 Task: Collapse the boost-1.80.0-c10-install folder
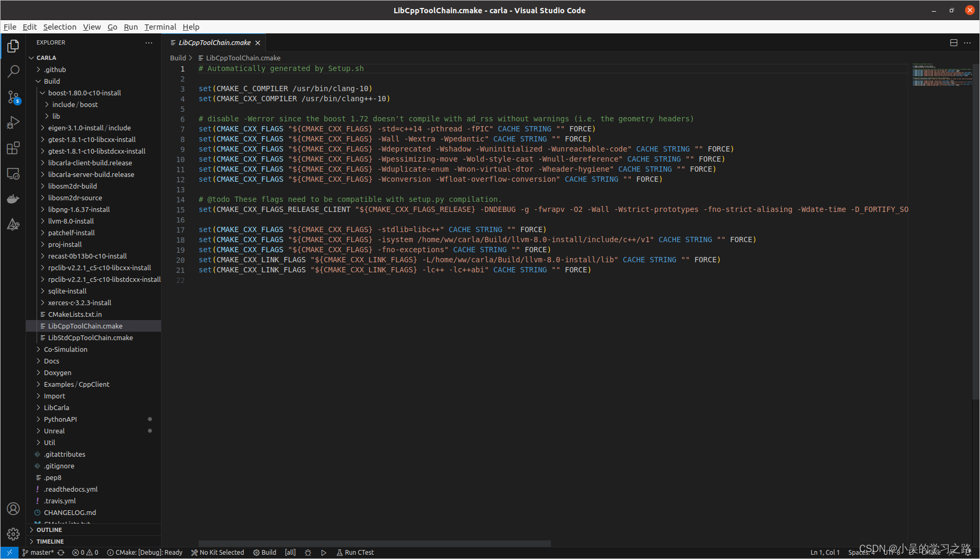pyautogui.click(x=94, y=93)
